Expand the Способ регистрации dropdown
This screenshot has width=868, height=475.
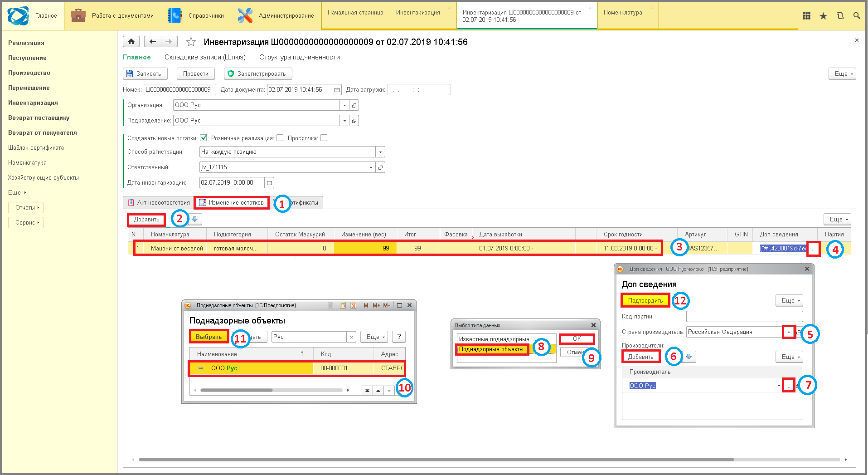point(380,152)
